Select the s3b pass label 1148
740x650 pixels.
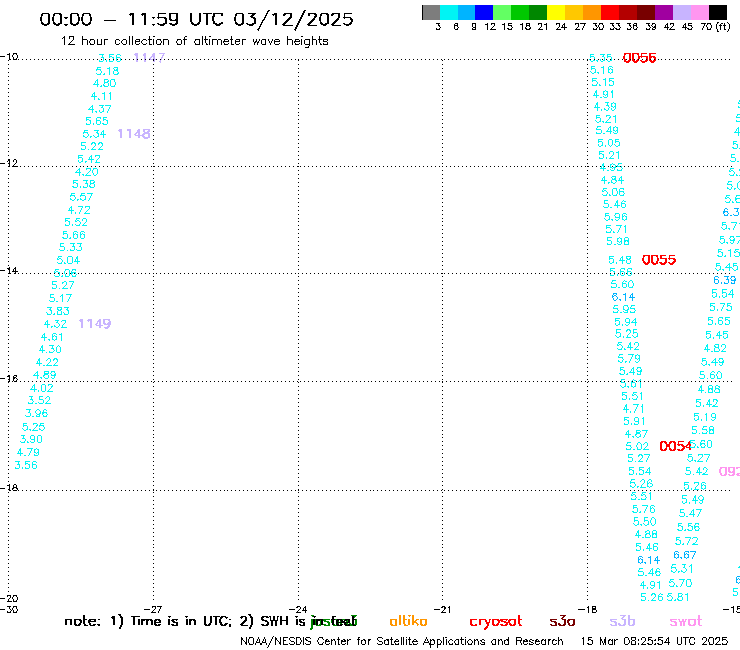pos(134,134)
